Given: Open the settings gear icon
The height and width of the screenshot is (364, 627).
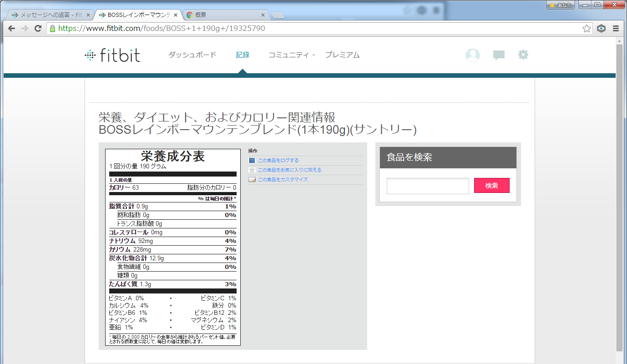Looking at the screenshot, I should 523,55.
